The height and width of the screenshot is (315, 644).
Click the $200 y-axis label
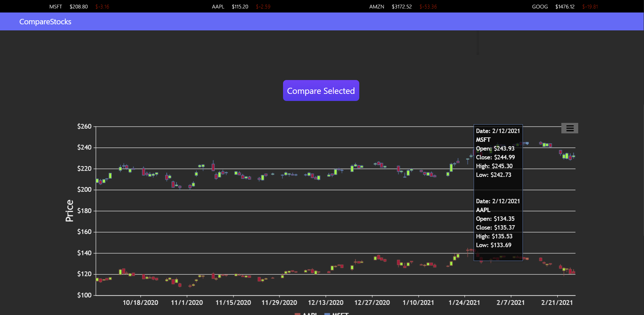84,189
